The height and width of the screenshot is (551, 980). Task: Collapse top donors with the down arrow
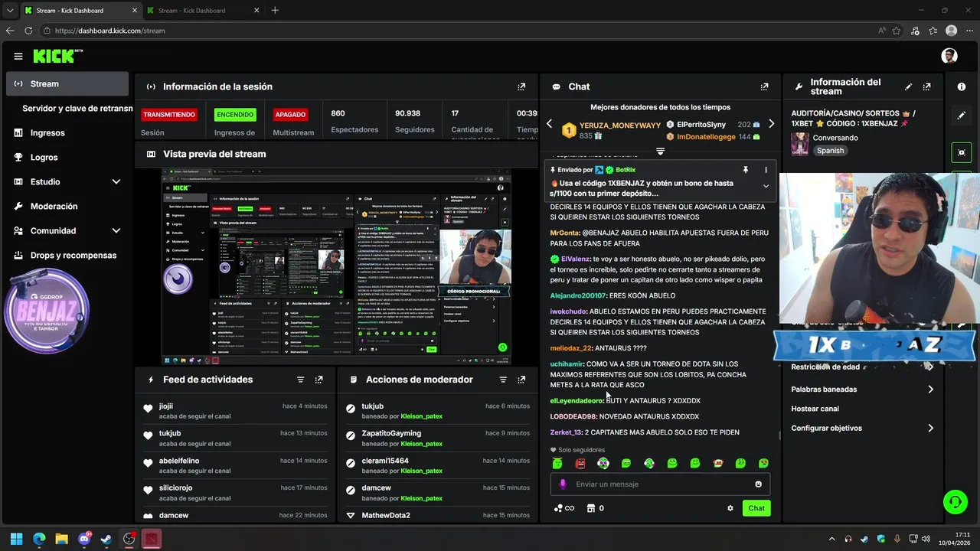pos(660,152)
